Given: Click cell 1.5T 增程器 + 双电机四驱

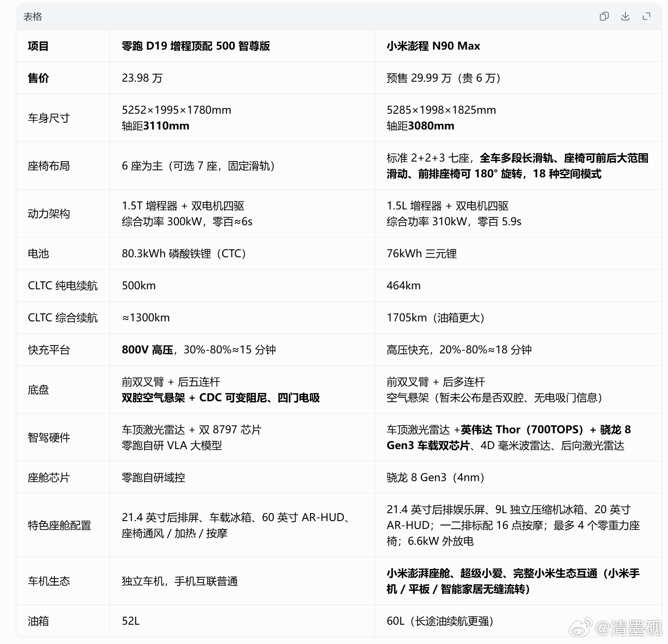Looking at the screenshot, I should pos(183,206).
